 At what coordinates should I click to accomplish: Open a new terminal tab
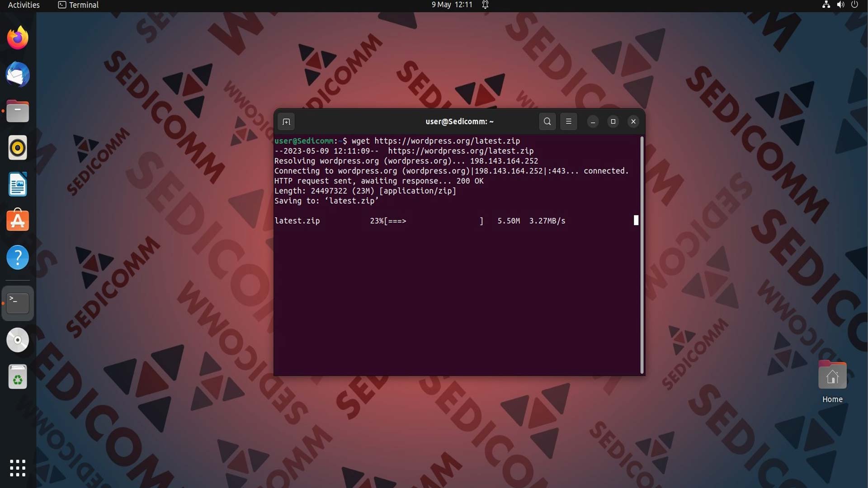click(x=286, y=122)
